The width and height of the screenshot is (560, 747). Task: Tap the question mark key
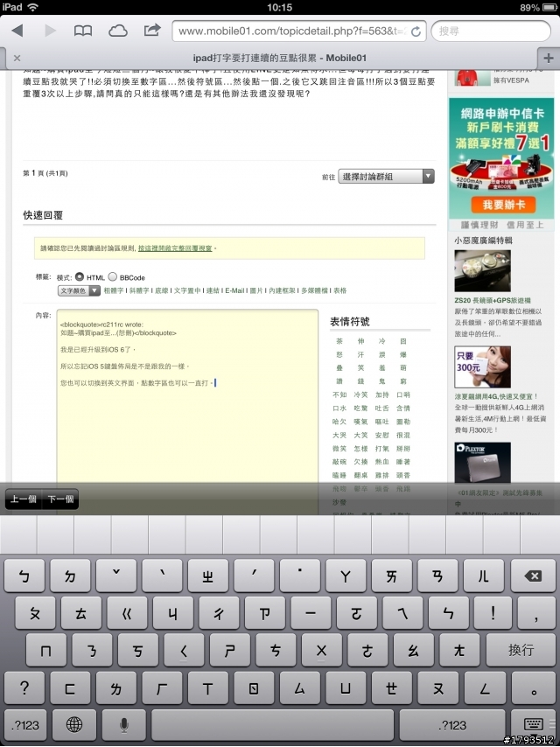click(24, 688)
